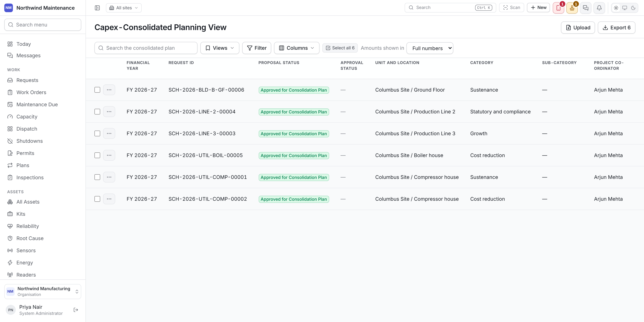The width and height of the screenshot is (644, 322).
Task: Click the Filter button
Action: pyautogui.click(x=257, y=48)
